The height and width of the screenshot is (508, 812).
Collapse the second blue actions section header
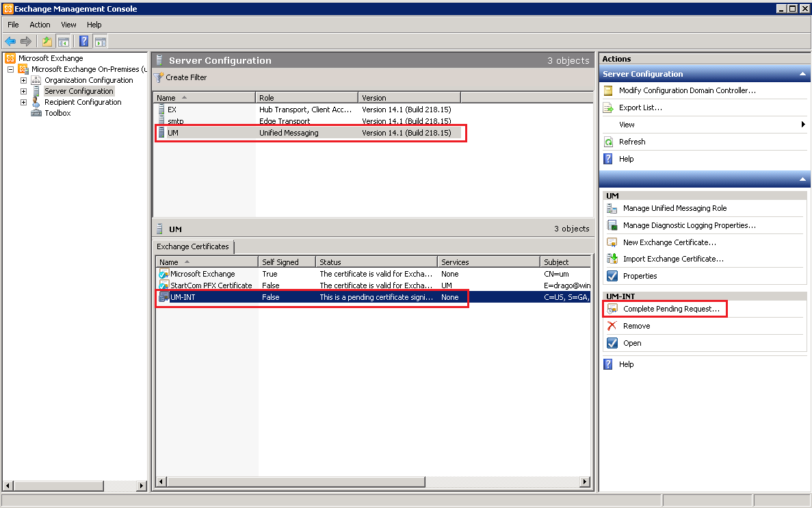click(x=802, y=179)
